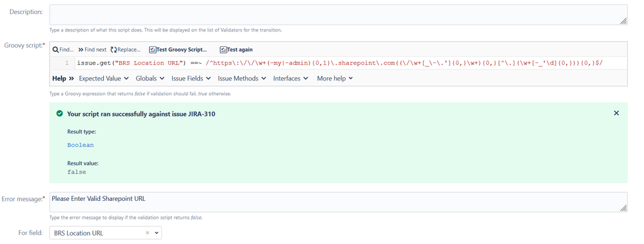Close the script success message with the X
This screenshot has height=244, width=644.
click(x=616, y=113)
